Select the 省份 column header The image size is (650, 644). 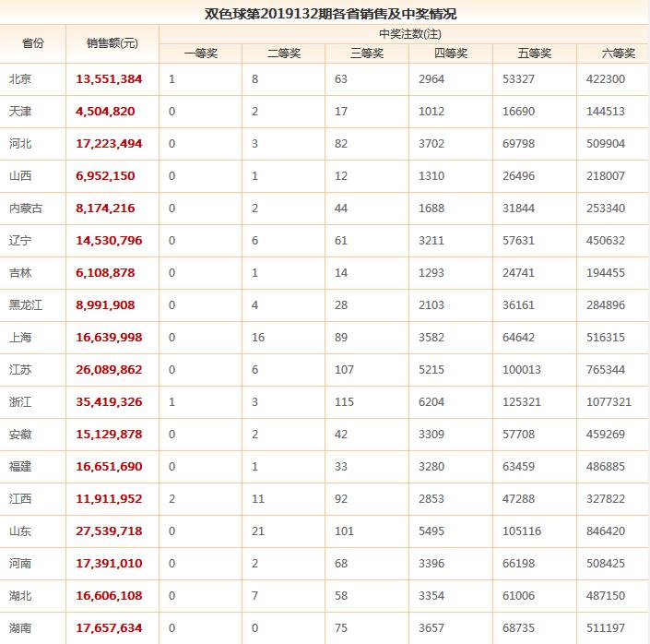pyautogui.click(x=33, y=43)
